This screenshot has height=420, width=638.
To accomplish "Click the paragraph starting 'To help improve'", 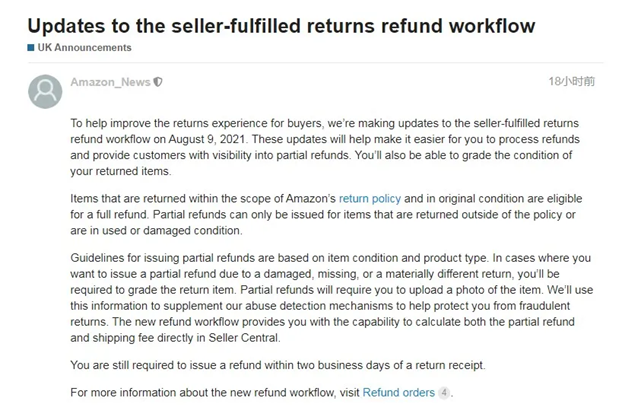I will (x=325, y=147).
